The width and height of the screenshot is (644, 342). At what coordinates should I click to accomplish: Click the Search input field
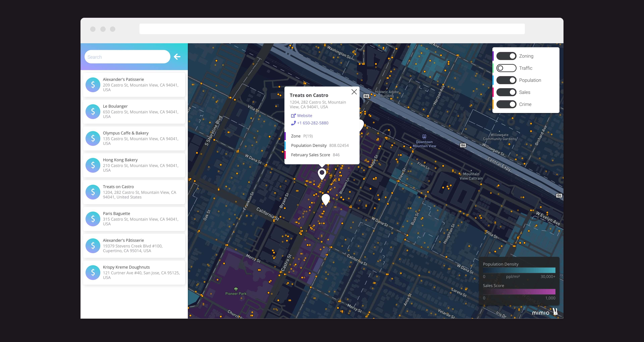127,57
